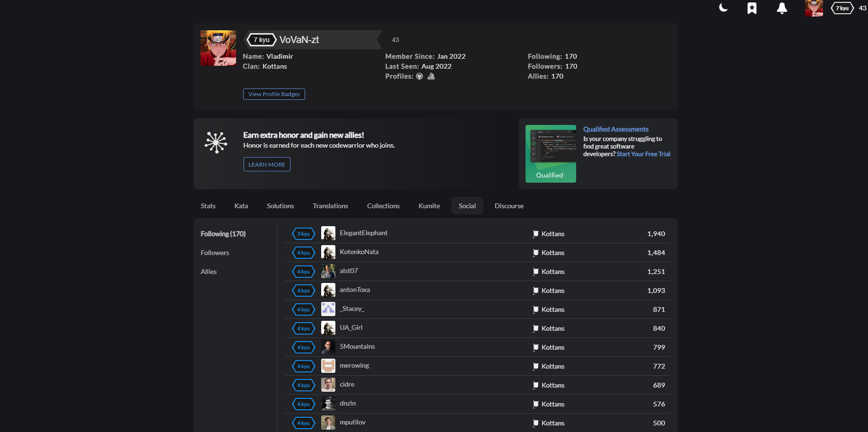Click _Stacey_'s 4 kyu rank badge

[304, 309]
